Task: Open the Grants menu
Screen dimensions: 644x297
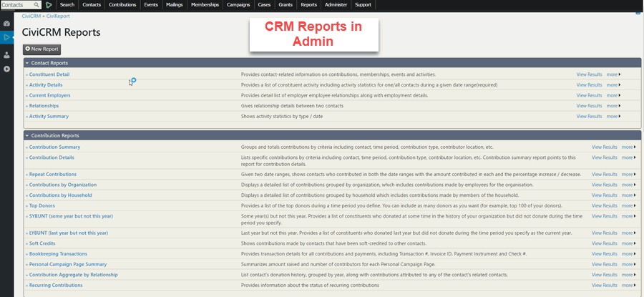Action: [x=286, y=5]
